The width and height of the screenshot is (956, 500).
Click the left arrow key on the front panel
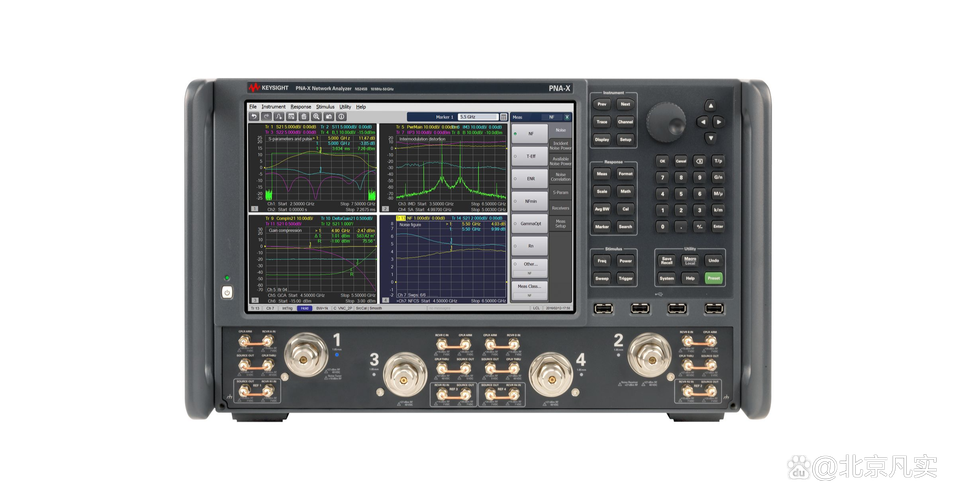tap(703, 122)
